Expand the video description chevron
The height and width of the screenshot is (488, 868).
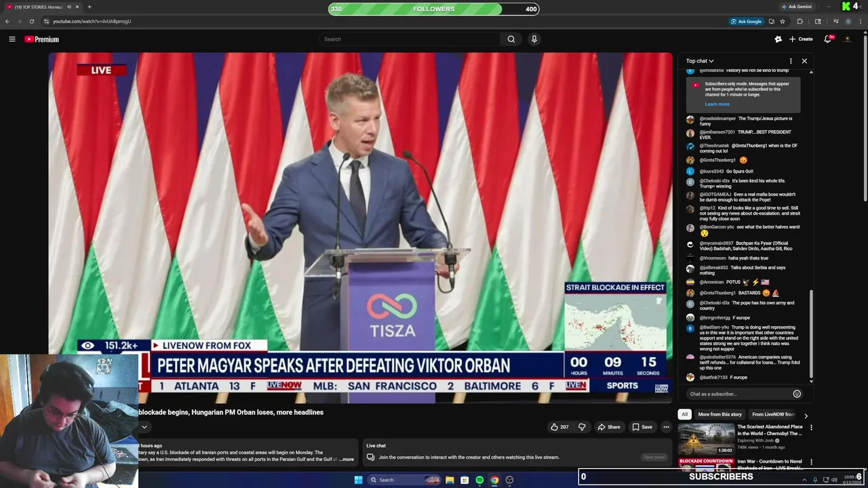coord(144,427)
